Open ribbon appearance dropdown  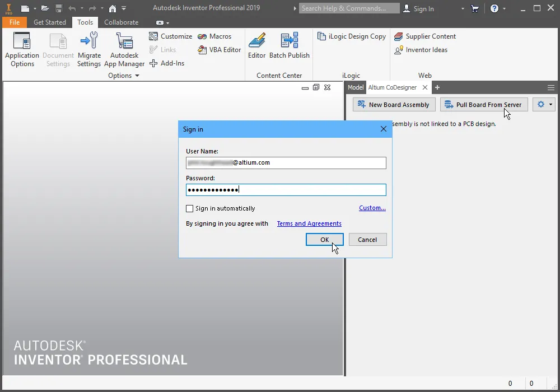pyautogui.click(x=162, y=23)
